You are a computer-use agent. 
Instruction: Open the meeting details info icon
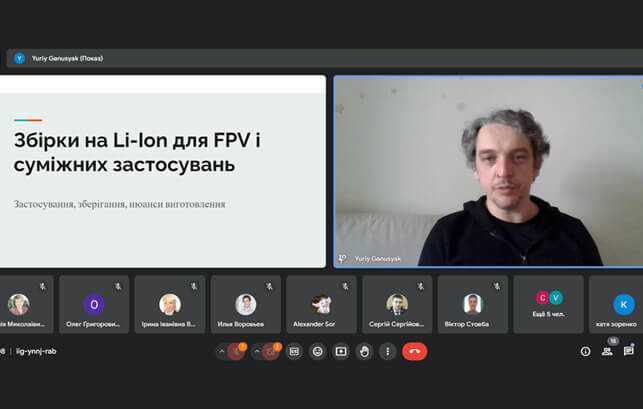coord(585,351)
